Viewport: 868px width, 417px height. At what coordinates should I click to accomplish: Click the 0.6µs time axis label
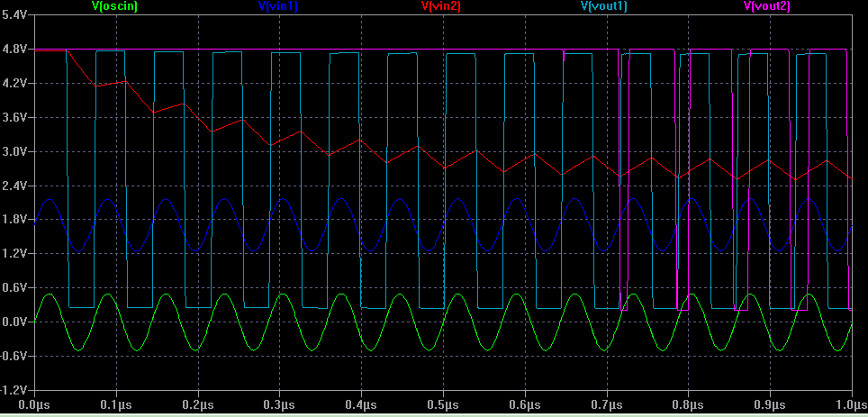[525, 405]
